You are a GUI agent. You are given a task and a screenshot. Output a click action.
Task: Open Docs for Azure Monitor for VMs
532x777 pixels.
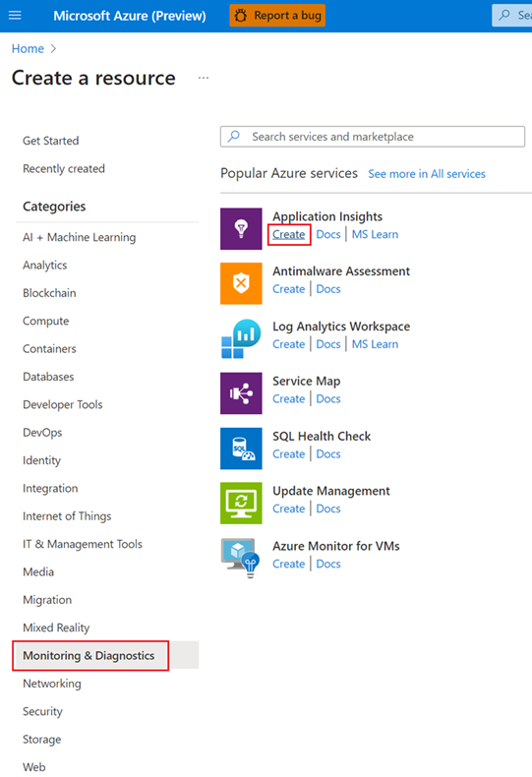pos(328,564)
